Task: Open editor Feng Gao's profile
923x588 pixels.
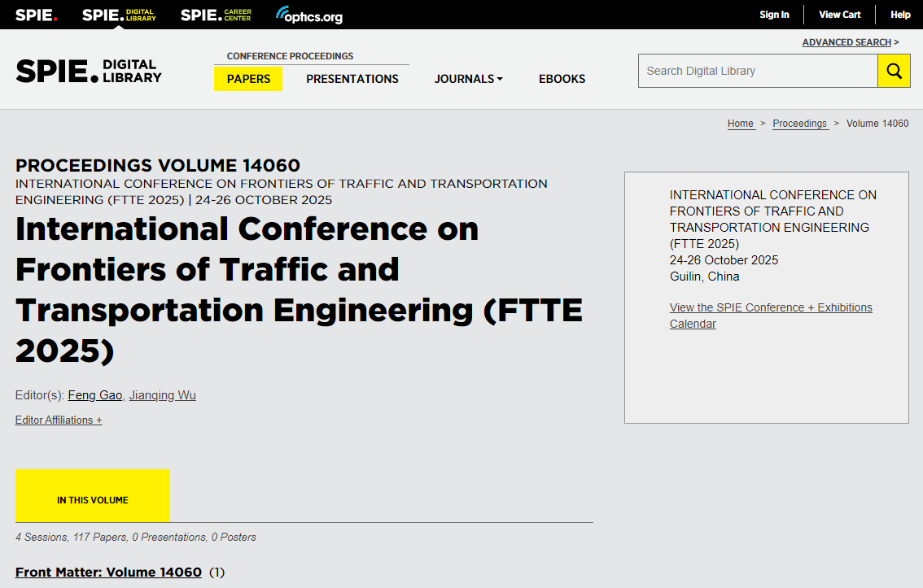Action: click(95, 395)
